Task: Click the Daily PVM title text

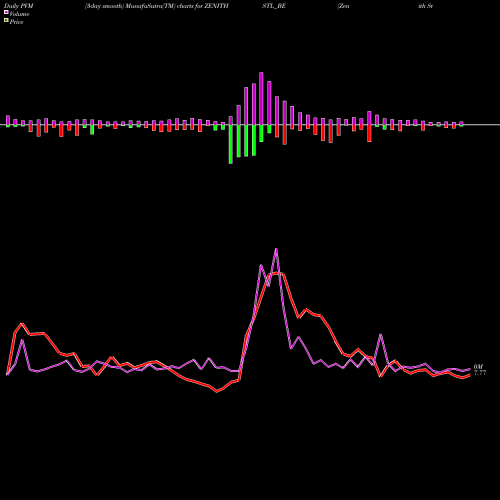Action: pos(19,6)
